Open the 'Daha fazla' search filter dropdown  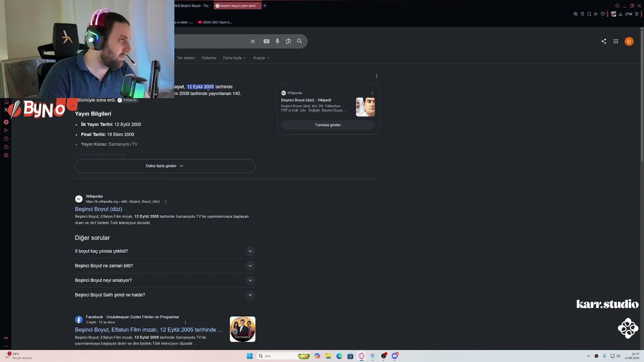coord(234,58)
